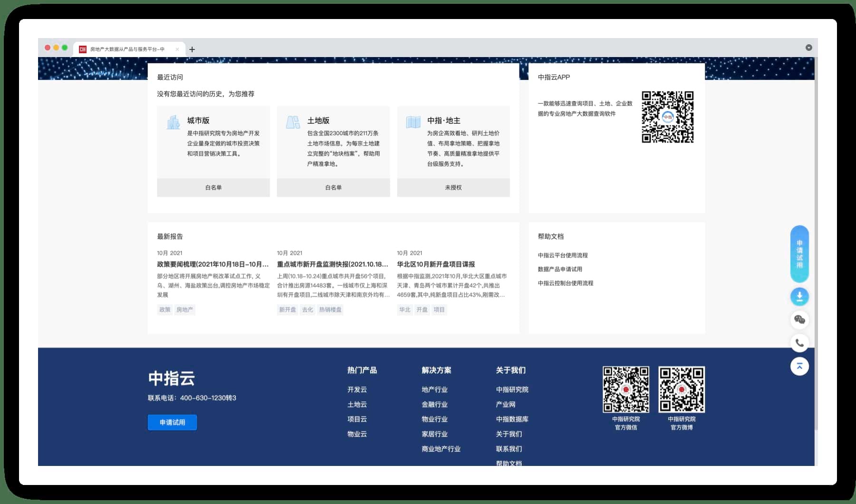This screenshot has height=504, width=856.
Task: Open the 中指·地主 card title
Action: [x=444, y=120]
